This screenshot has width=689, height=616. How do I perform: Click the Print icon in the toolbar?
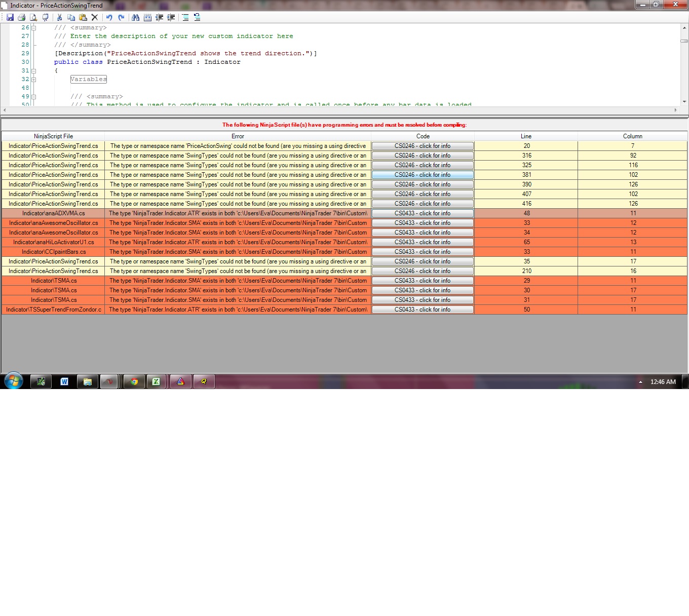[21, 17]
